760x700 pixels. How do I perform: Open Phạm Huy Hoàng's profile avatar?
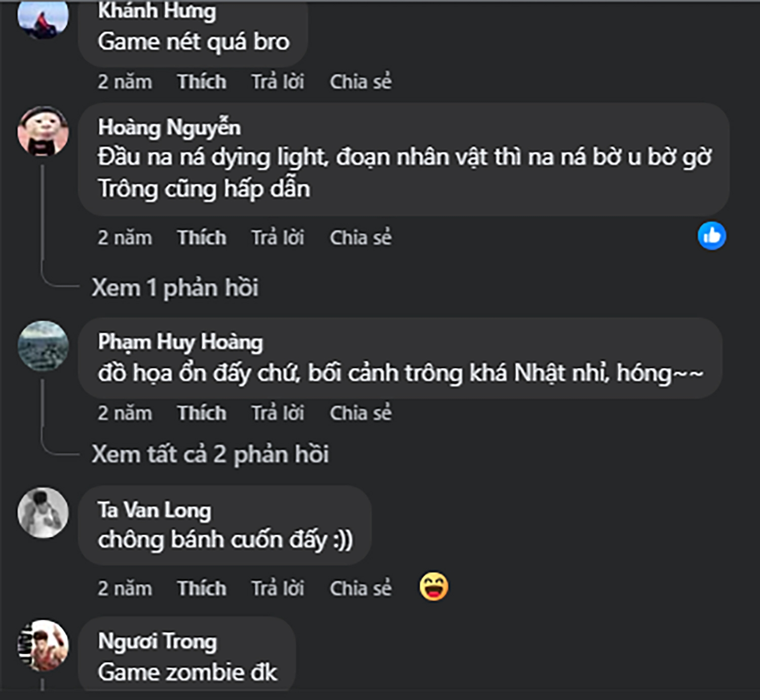[43, 346]
